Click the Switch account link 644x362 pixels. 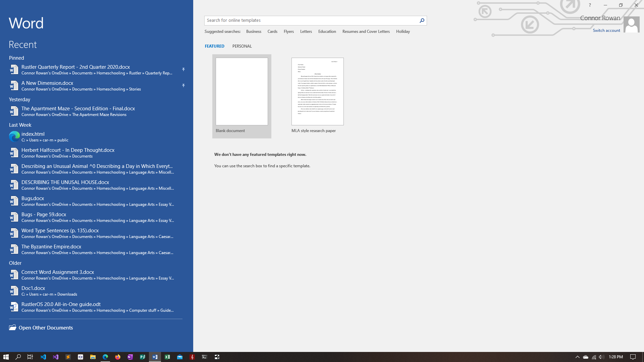tap(606, 31)
